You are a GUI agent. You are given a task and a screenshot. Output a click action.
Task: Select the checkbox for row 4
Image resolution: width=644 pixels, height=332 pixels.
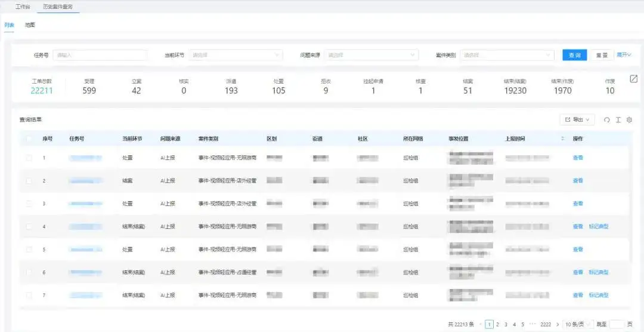pos(29,227)
